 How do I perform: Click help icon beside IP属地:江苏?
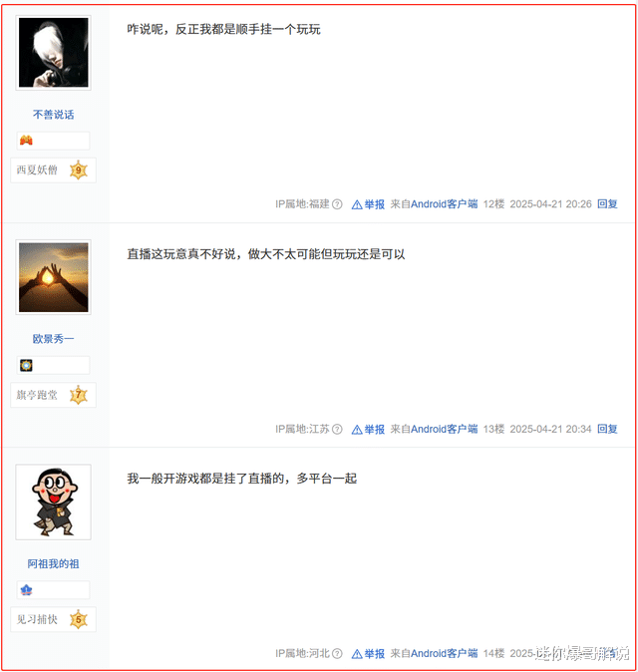338,429
